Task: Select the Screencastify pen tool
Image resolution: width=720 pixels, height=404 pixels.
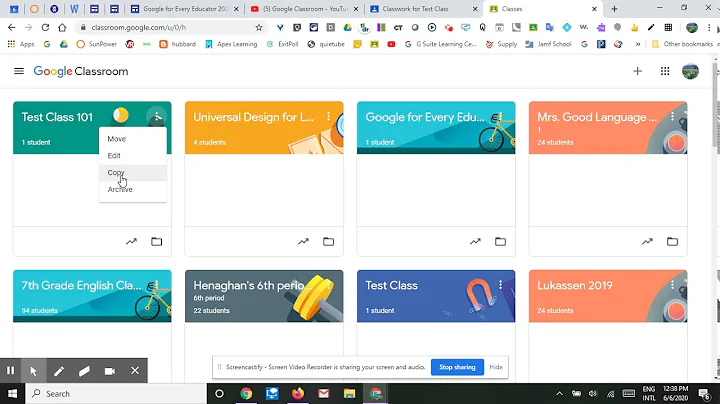Action: [x=59, y=370]
